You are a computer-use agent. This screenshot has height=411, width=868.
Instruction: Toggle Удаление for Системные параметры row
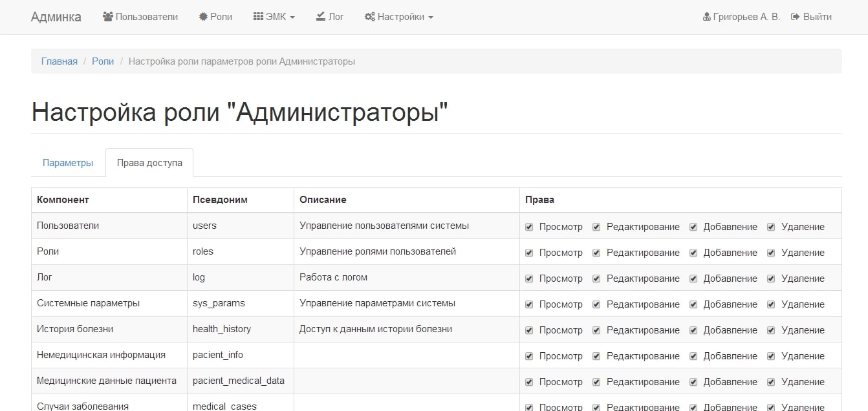point(771,304)
